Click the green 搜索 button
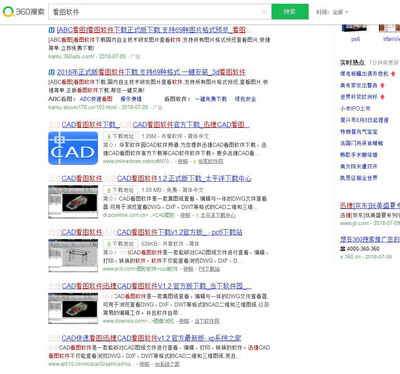 click(290, 12)
